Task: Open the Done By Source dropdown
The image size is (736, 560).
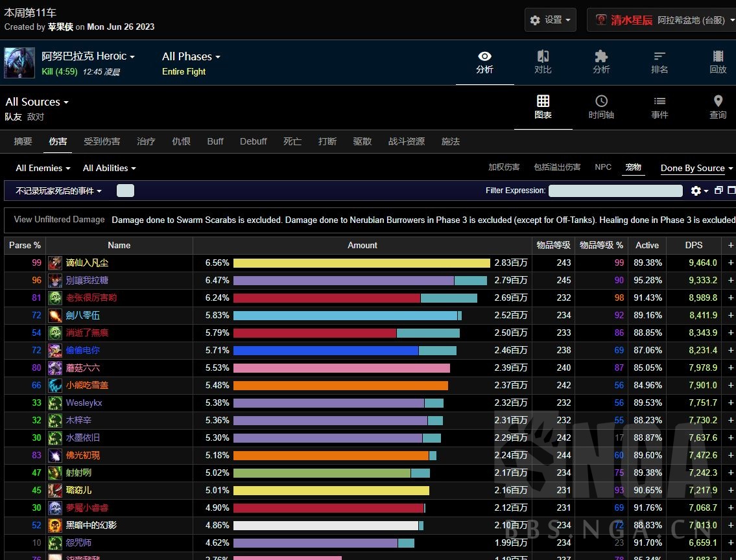Action: tap(696, 168)
